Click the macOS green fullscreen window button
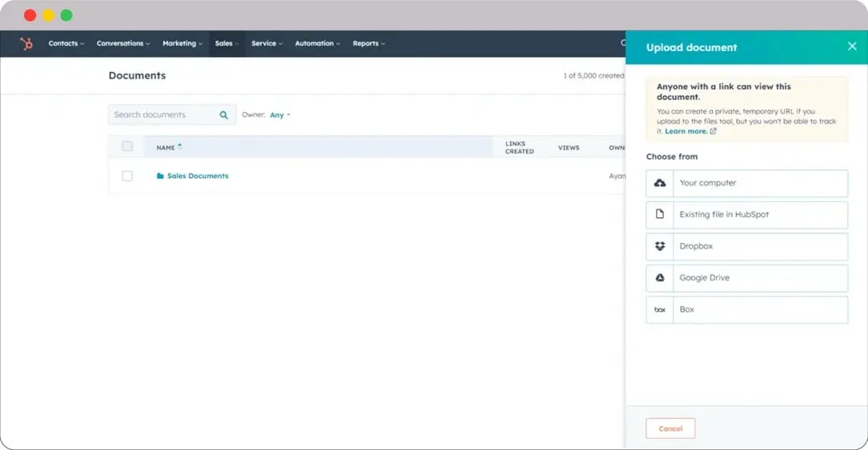 [x=66, y=15]
